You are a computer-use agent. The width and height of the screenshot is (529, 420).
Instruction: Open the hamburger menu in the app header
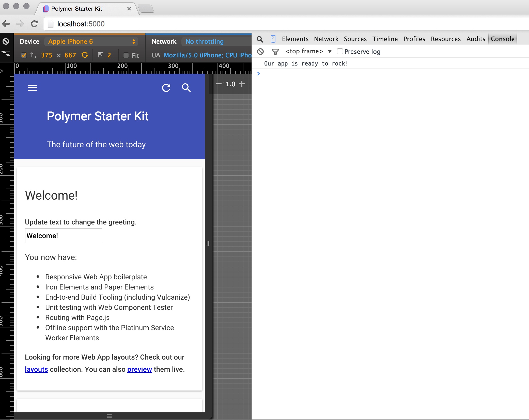[32, 88]
